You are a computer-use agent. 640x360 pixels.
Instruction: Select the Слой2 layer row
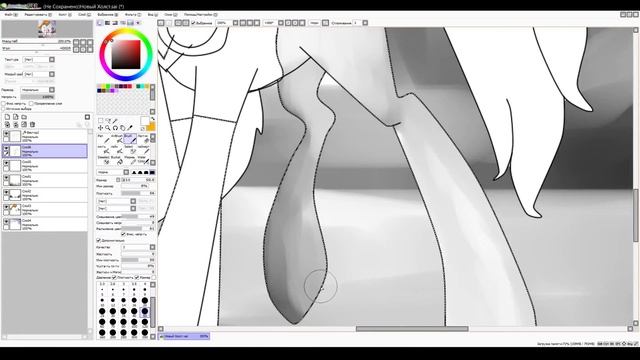(x=44, y=195)
